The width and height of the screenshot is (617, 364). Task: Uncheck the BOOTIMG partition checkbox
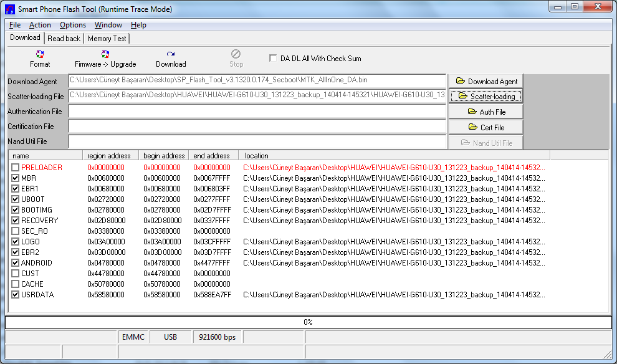click(16, 210)
